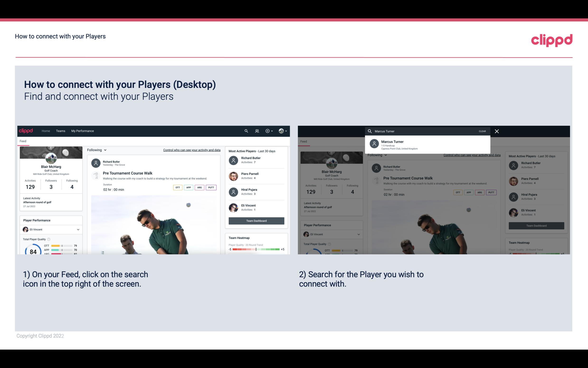Expand the Eli Vincent player dropdown

pos(78,229)
